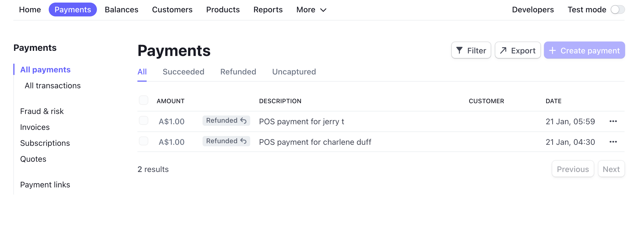
Task: Select checkbox for jerry t payment row
Action: point(144,120)
